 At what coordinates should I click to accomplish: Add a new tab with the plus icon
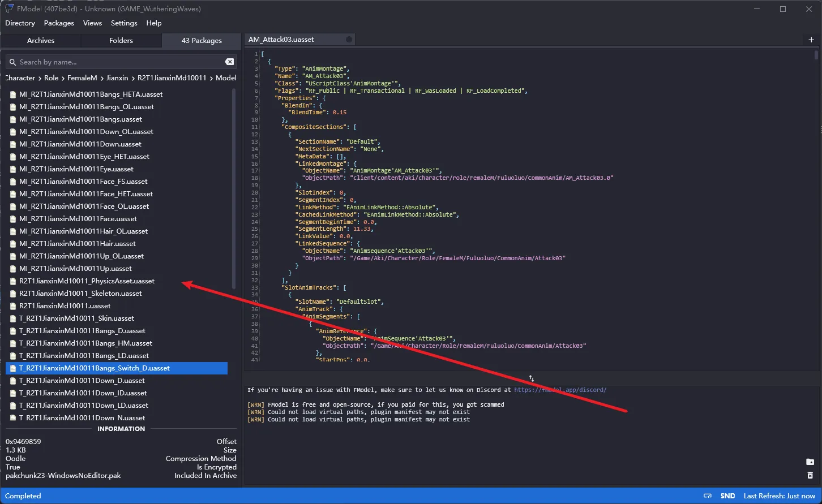811,40
